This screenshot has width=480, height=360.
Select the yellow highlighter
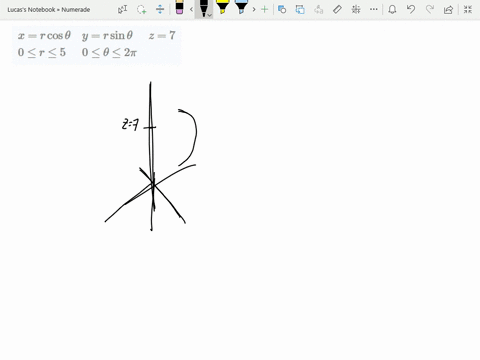(x=222, y=7)
